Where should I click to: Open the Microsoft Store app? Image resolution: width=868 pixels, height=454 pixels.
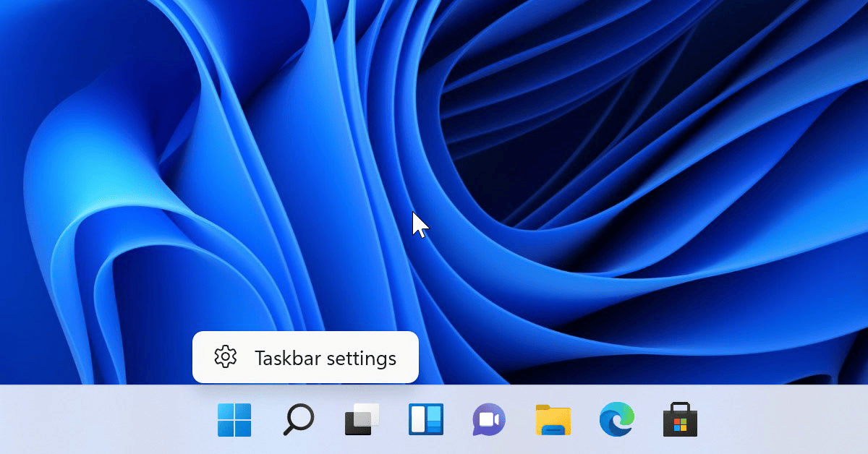[x=680, y=420]
